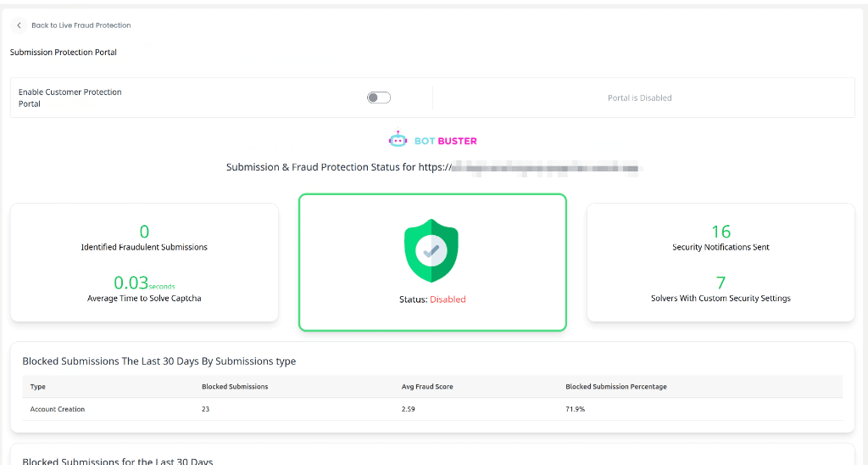Click the avg fraud score '2.59'

(408, 409)
